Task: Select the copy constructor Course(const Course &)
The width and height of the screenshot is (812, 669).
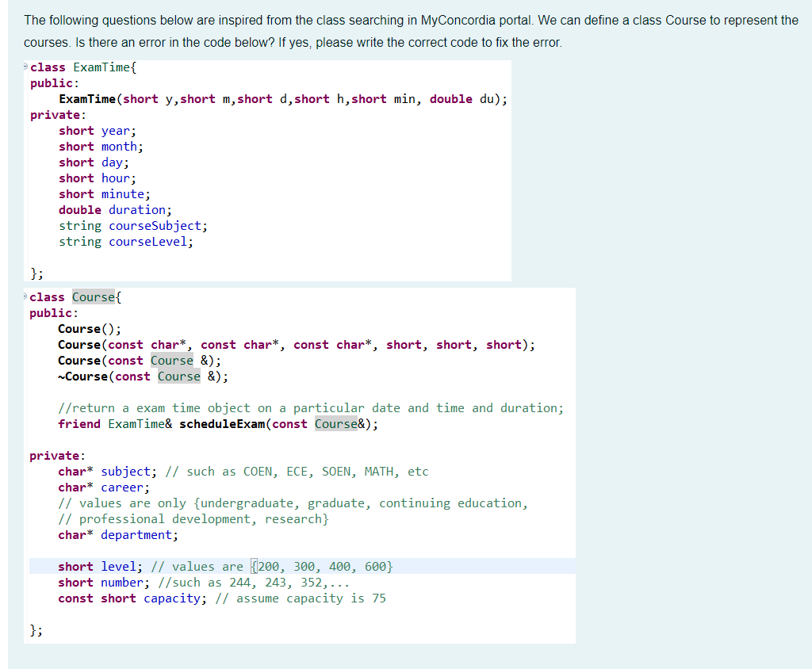Action: [139, 360]
